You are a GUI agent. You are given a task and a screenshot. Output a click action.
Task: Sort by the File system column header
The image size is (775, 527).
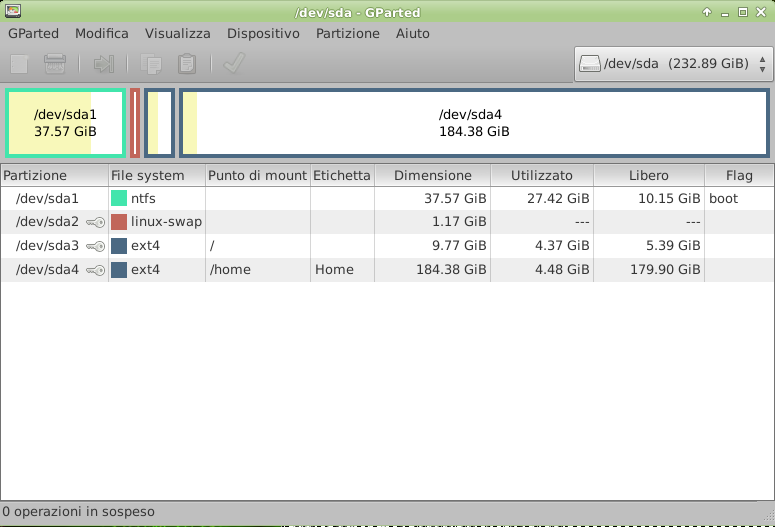coord(147,175)
